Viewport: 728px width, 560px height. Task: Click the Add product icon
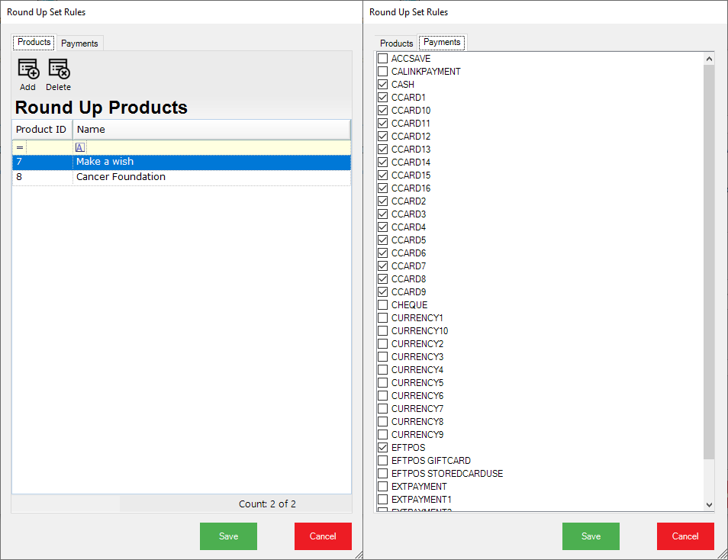[x=28, y=69]
